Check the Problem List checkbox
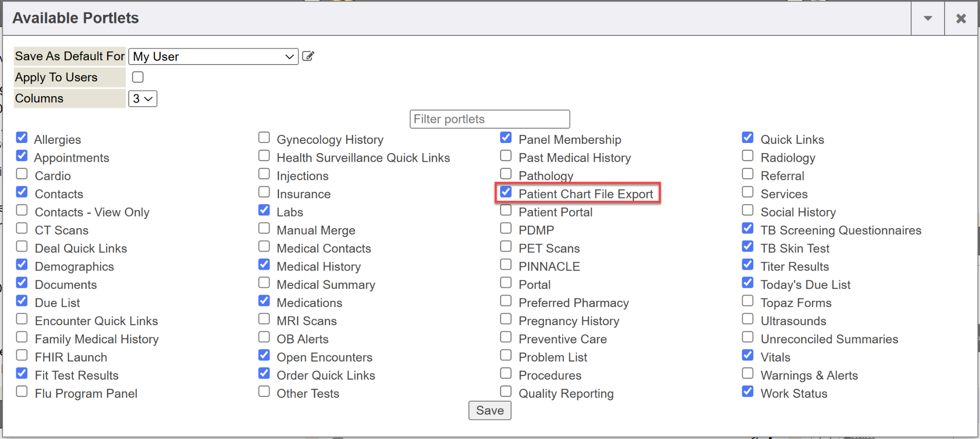This screenshot has width=980, height=439. point(506,355)
